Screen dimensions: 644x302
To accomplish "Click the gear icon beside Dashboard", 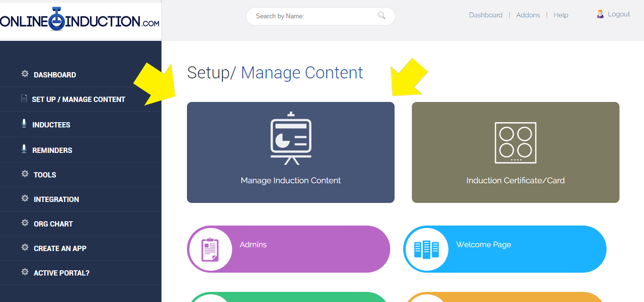I will (x=25, y=74).
